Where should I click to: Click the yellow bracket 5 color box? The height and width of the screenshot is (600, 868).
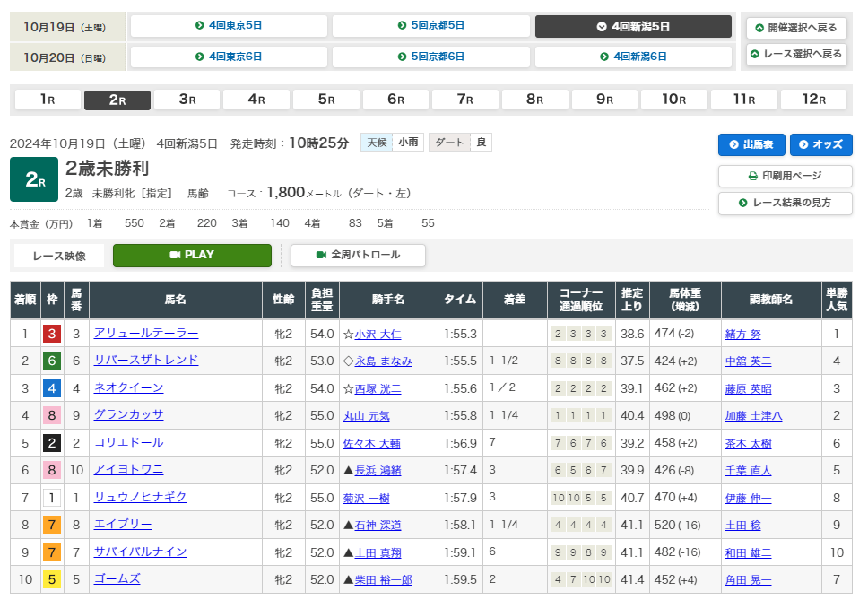52,579
